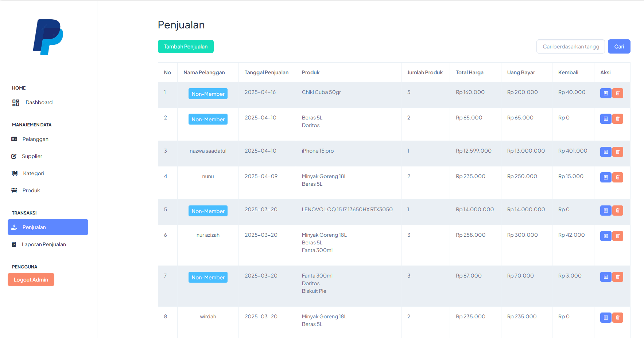The height and width of the screenshot is (338, 644).
Task: Click the Kategori icon in the sidebar
Action: click(15, 173)
